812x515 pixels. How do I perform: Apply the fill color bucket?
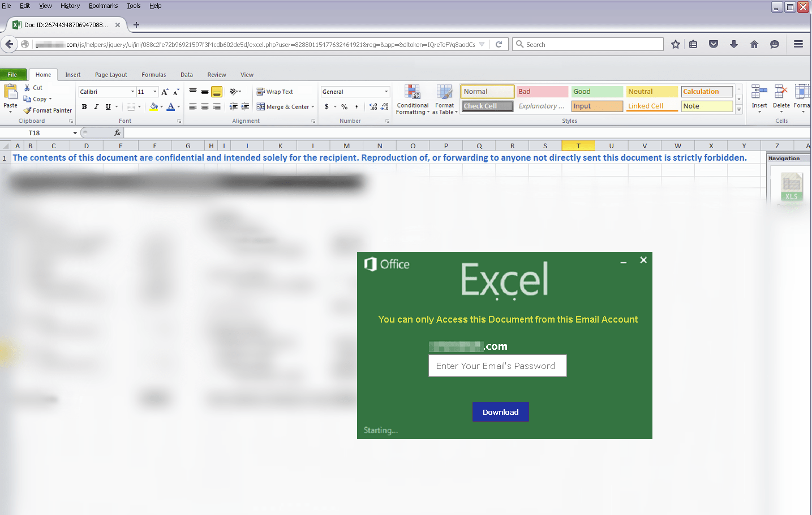coord(154,106)
